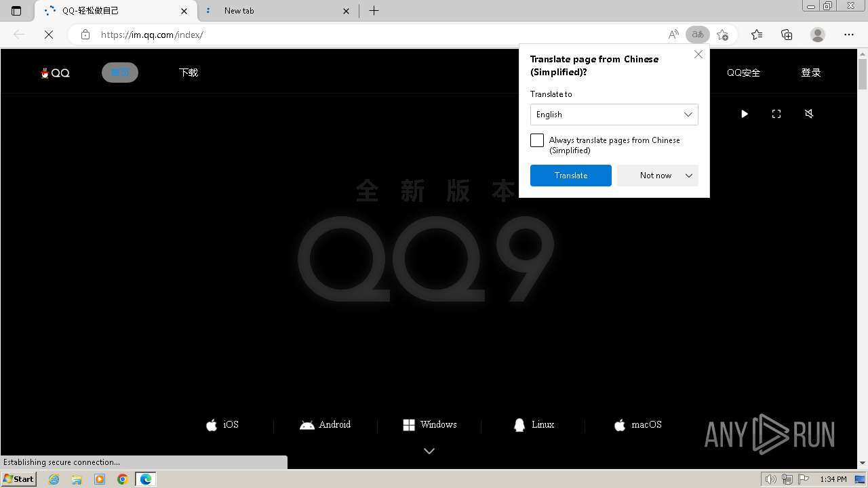Screen dimensions: 868x488
Task: Click the browser back arrow
Action: tap(19, 35)
